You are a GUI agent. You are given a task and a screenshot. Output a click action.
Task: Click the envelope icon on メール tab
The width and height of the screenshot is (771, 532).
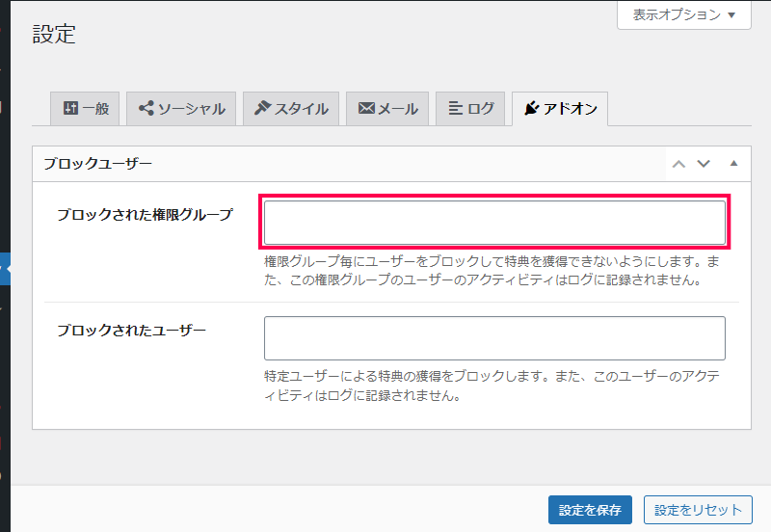tap(366, 108)
